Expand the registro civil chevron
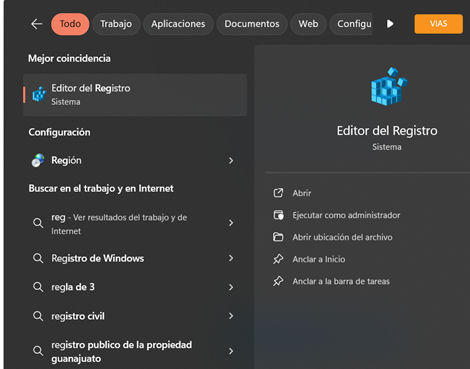Screen dimensions: 470x369 [231, 316]
